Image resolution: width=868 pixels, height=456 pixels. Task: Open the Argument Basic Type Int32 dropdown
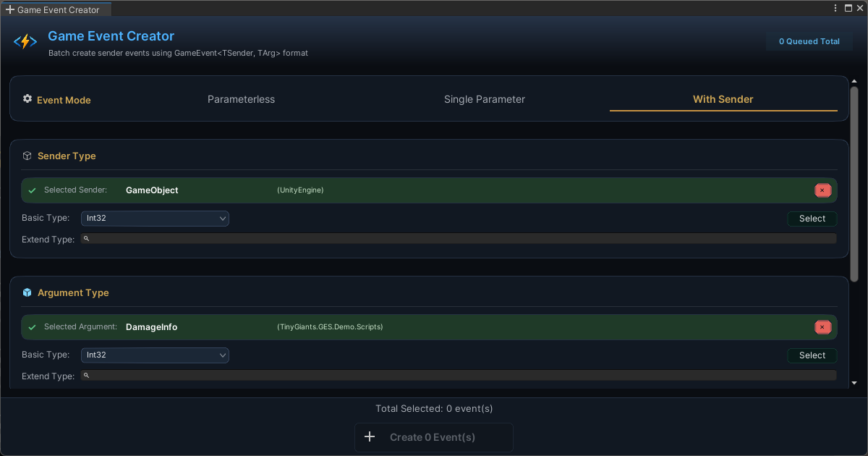(155, 355)
